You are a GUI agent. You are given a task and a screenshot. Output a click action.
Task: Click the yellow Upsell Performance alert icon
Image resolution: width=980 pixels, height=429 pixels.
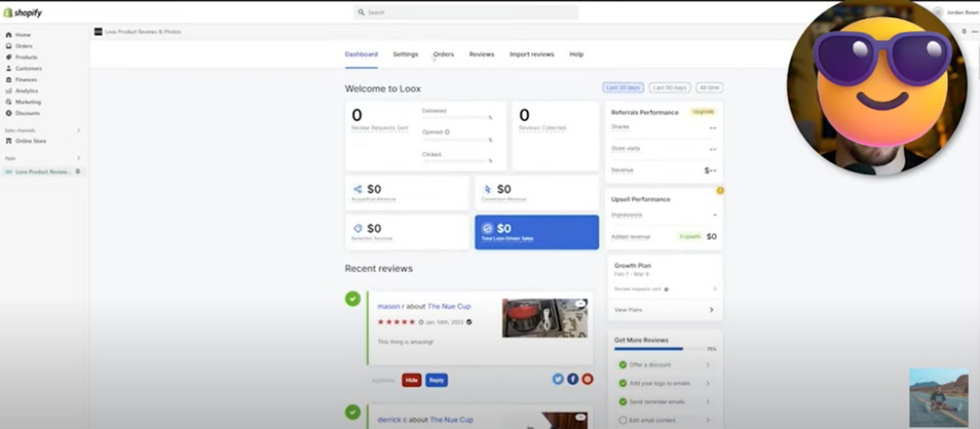tap(720, 190)
